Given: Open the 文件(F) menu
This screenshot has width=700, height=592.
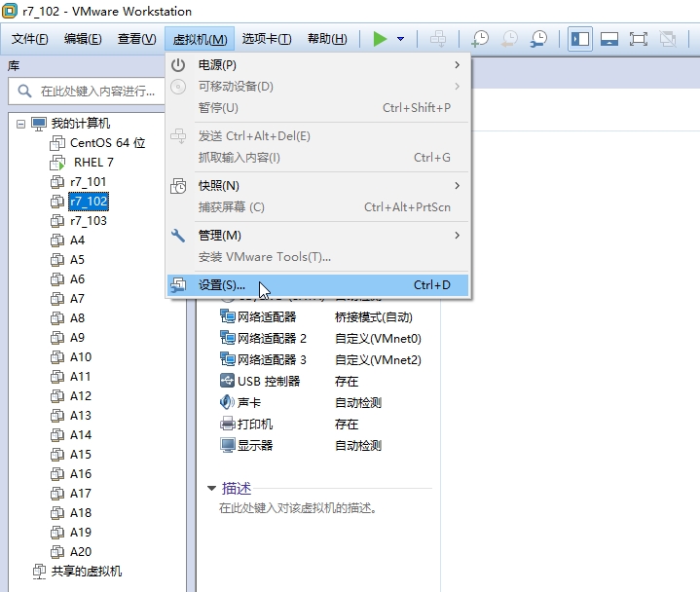Looking at the screenshot, I should coord(29,39).
